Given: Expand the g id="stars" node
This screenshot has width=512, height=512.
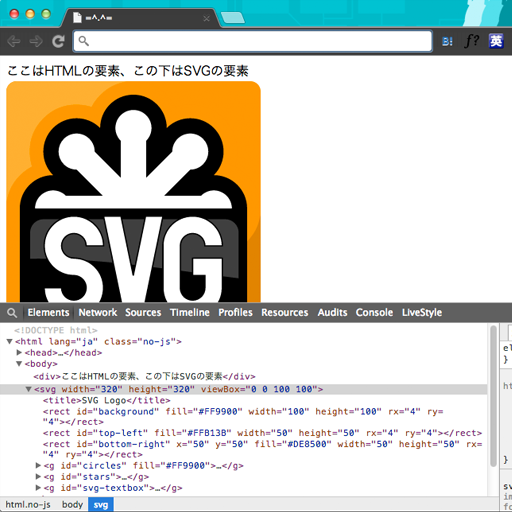Looking at the screenshot, I should [x=38, y=477].
